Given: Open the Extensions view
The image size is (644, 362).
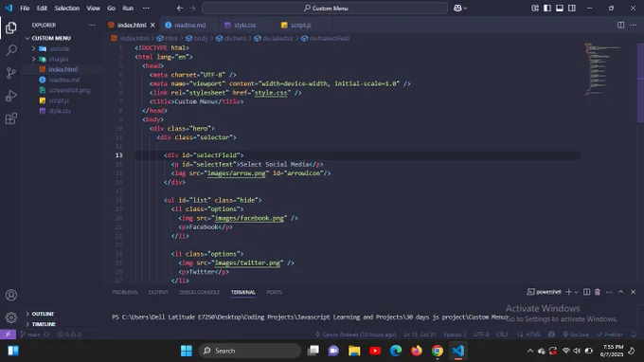Looking at the screenshot, I should point(11,118).
